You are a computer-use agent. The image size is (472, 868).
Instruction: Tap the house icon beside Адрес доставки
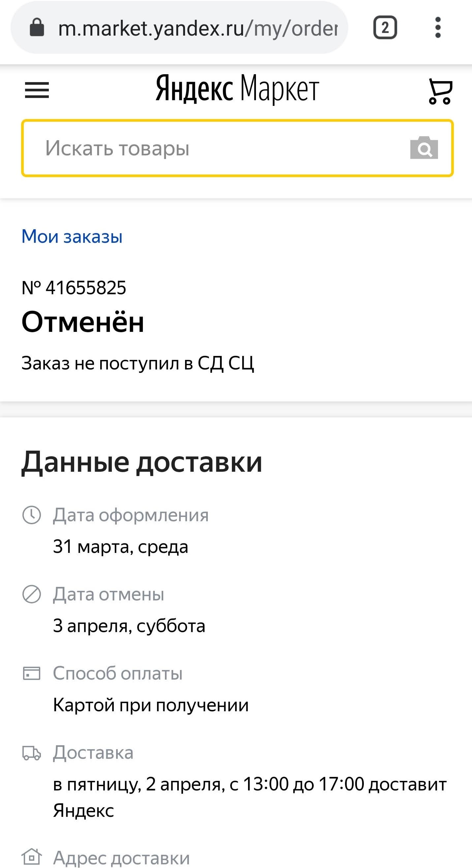click(x=31, y=856)
